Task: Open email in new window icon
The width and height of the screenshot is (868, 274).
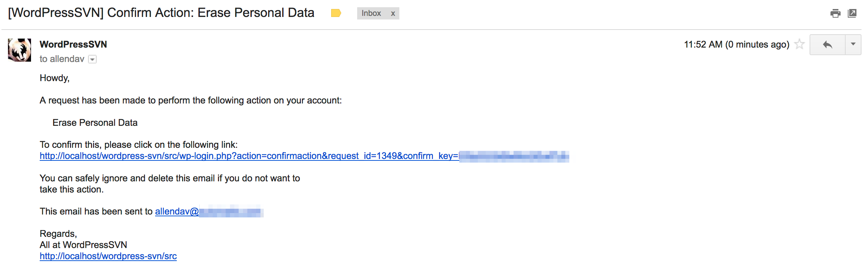Action: click(x=852, y=13)
